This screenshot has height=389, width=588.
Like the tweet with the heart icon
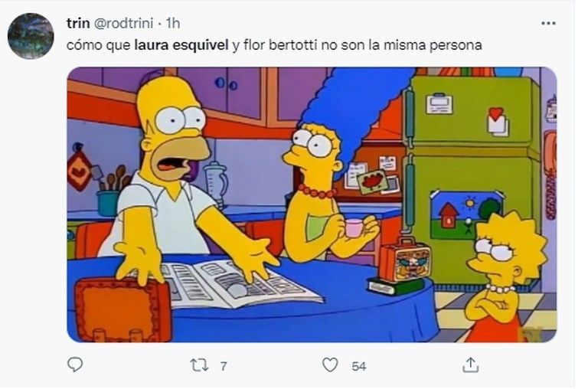330,365
